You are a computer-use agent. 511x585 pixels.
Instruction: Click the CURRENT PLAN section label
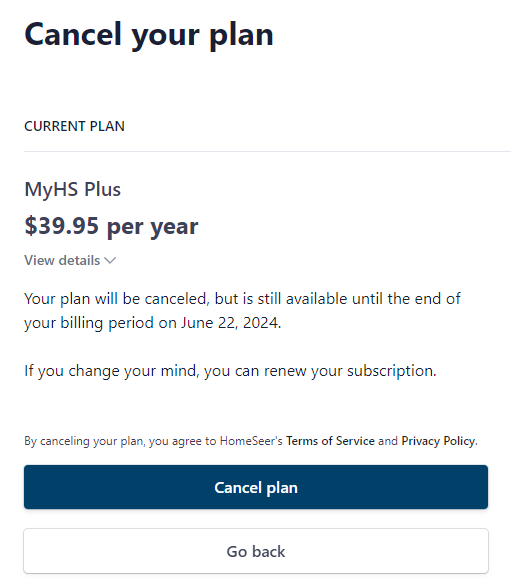tap(74, 126)
